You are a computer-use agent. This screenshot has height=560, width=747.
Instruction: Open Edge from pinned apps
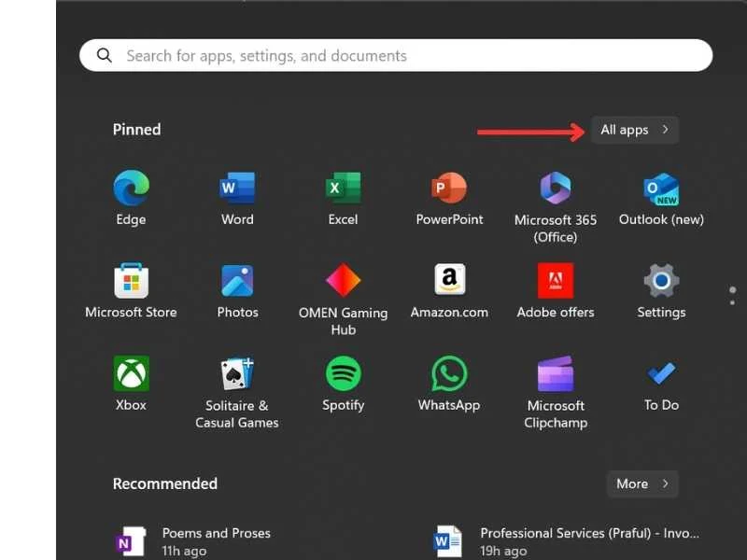(x=131, y=189)
